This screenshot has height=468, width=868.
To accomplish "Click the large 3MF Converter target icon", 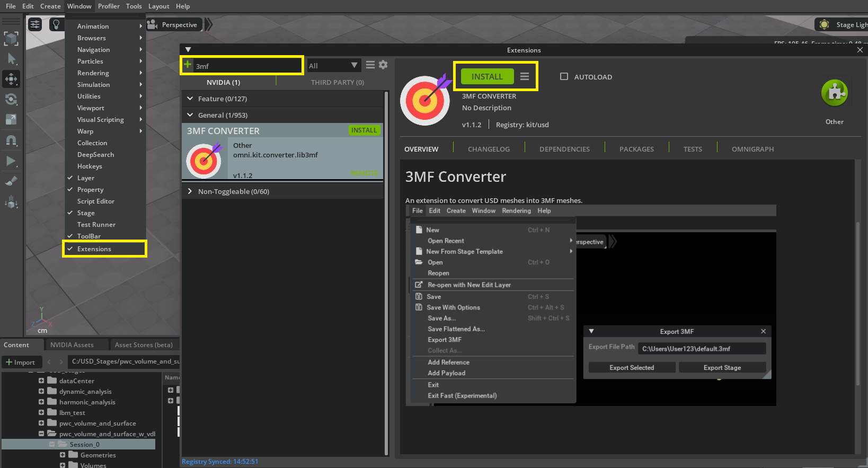I will [426, 100].
